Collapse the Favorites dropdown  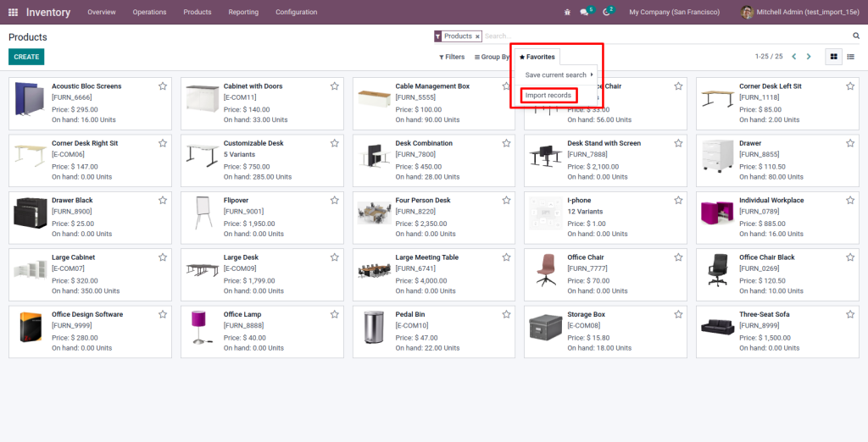tap(537, 57)
